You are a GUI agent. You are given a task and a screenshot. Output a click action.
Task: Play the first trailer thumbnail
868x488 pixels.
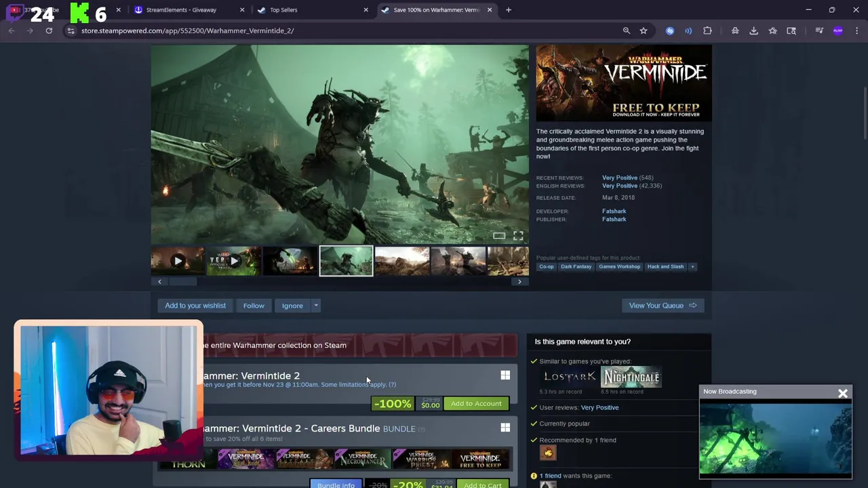point(178,261)
